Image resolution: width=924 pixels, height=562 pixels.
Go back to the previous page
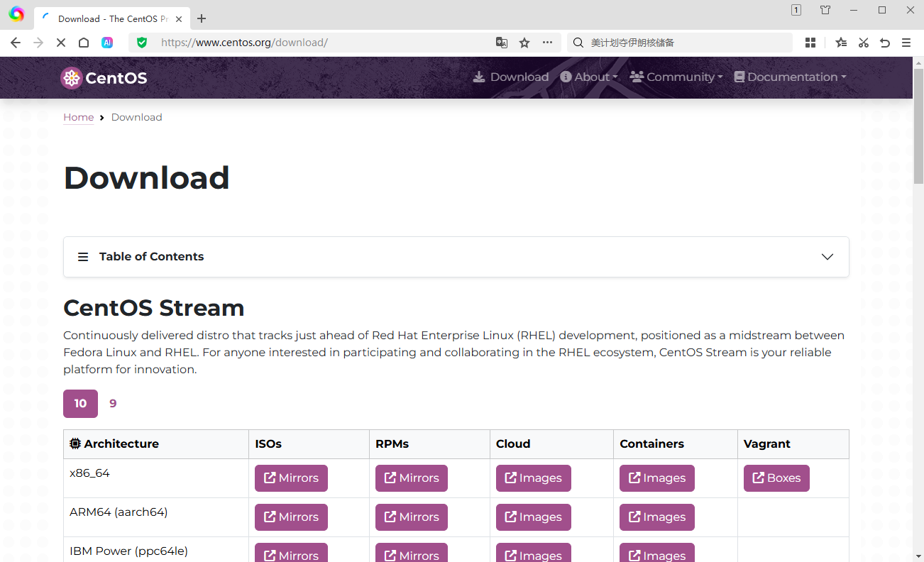(16, 43)
